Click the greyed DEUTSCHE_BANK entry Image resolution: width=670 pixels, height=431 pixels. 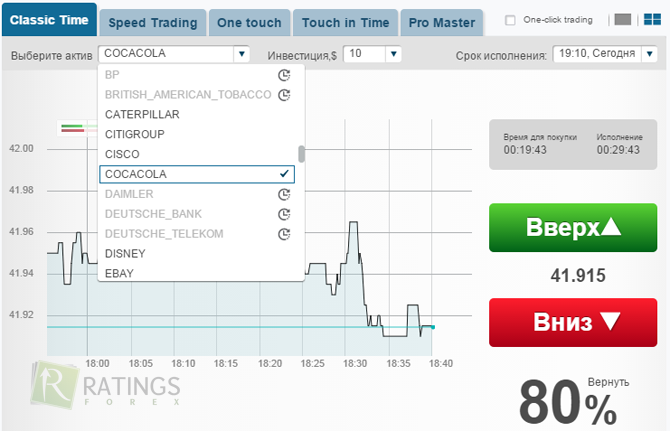point(197,214)
